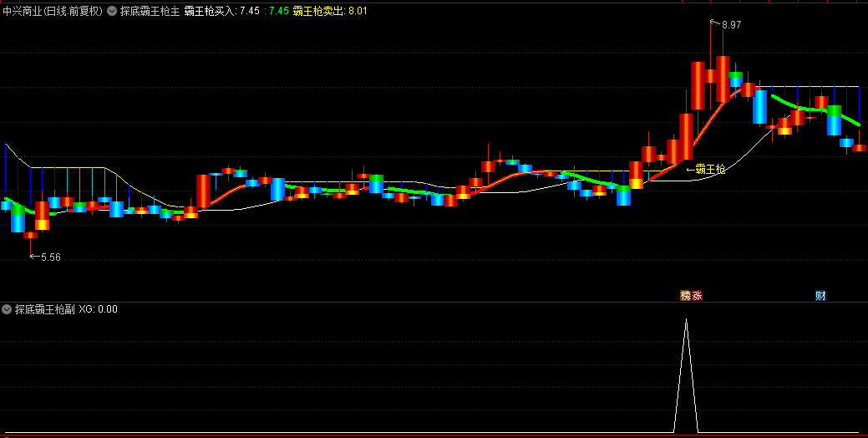Open the main indicator dropdown arrow icon

click(112, 11)
